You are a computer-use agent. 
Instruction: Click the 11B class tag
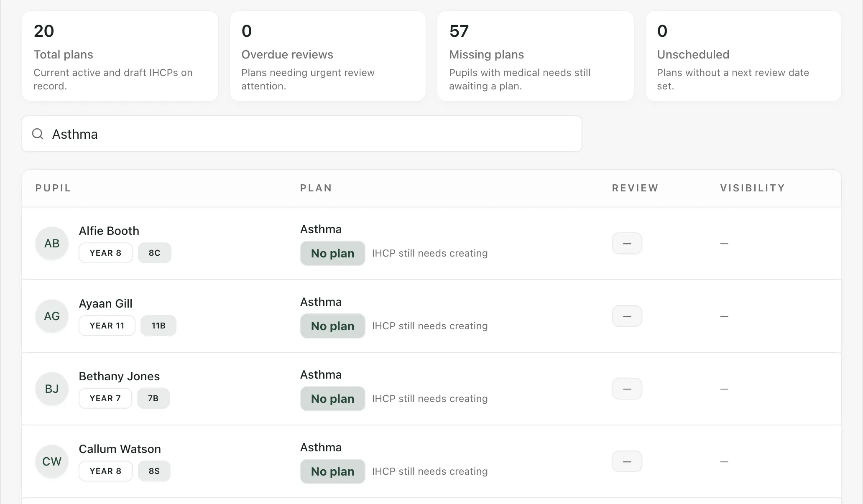click(158, 326)
